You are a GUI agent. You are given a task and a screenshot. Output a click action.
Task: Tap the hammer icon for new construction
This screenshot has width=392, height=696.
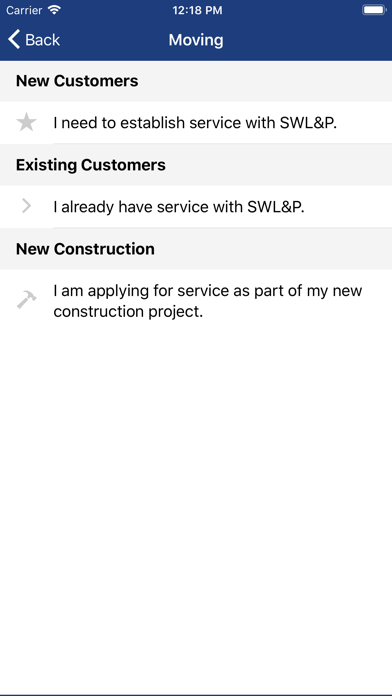(x=27, y=300)
